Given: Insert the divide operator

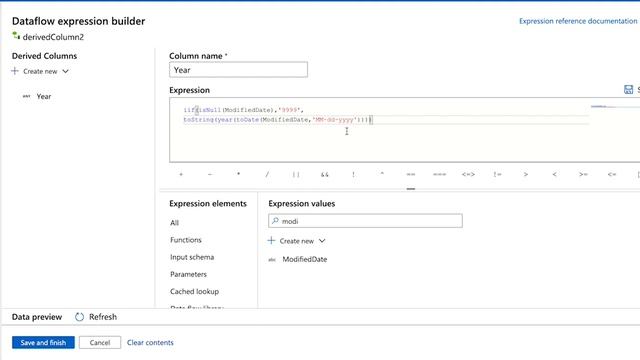Looking at the screenshot, I should coord(267,174).
